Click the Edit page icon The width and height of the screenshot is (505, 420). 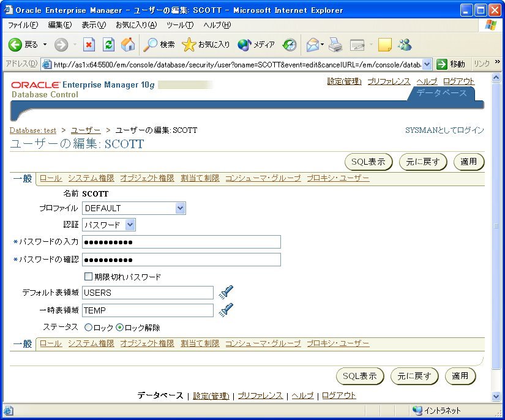[x=357, y=45]
